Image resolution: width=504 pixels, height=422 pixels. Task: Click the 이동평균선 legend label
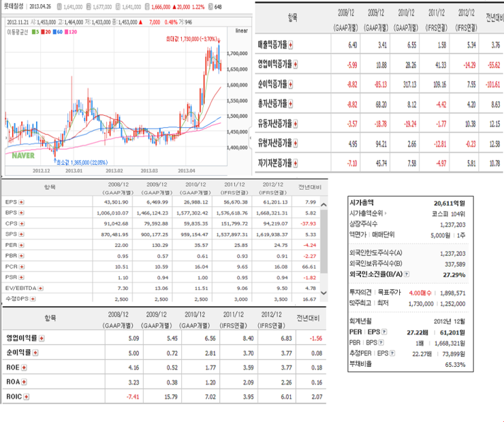[18, 32]
